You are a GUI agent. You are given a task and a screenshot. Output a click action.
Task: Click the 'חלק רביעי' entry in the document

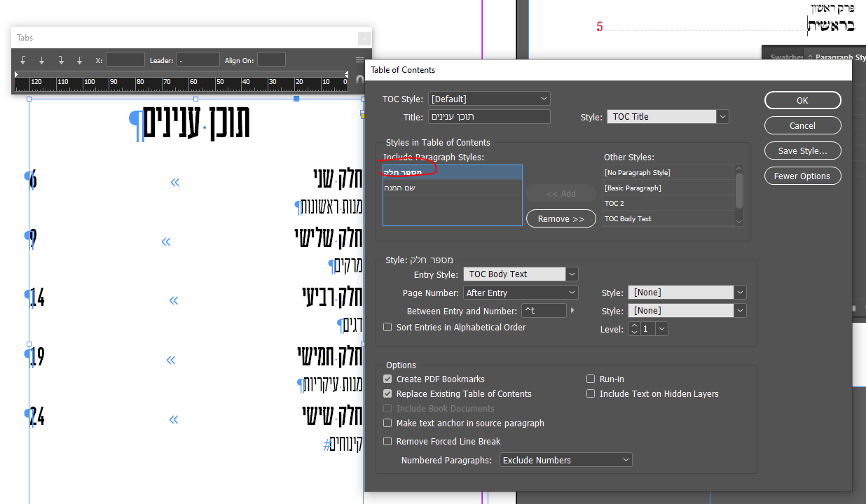(x=332, y=297)
